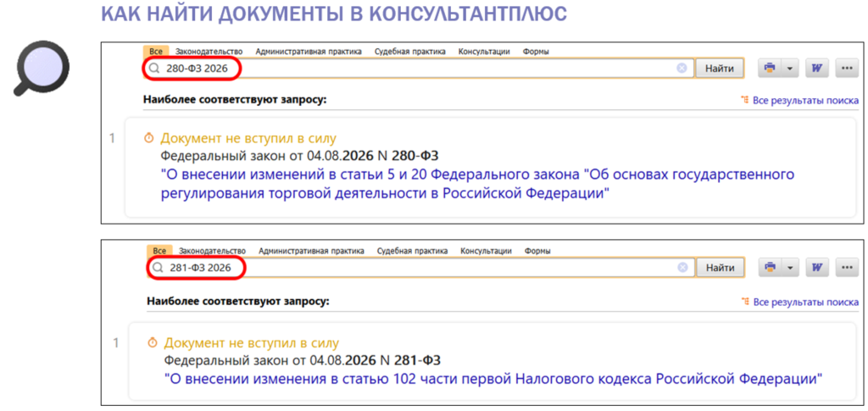Select the Все tab in the 280-ФЗ panel
Image resolution: width=868 pixels, height=411 pixels.
pyautogui.click(x=156, y=52)
